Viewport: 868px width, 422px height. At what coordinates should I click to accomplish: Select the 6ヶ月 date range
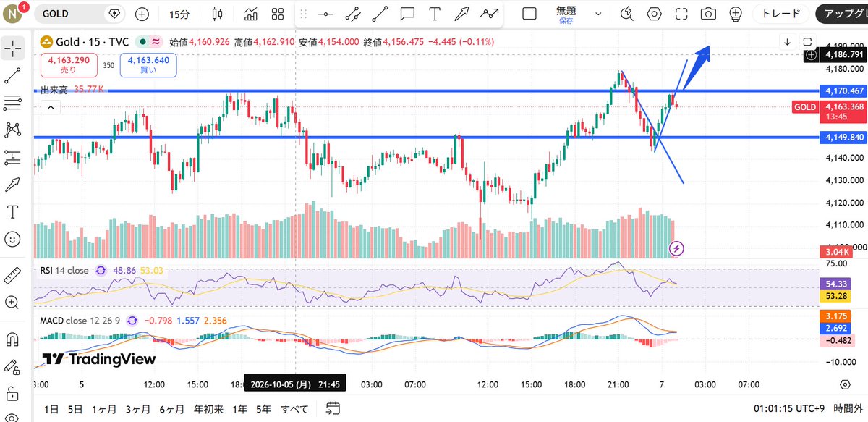click(x=171, y=409)
